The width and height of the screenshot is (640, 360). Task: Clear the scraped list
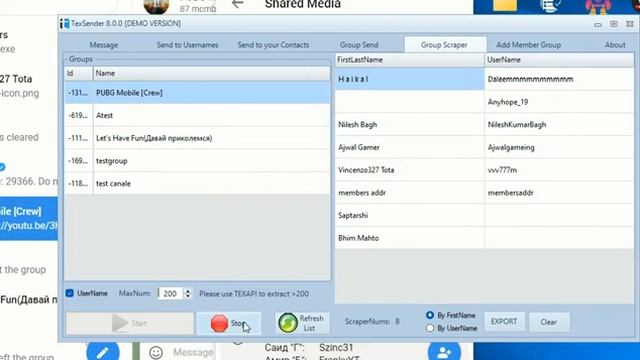click(x=549, y=322)
